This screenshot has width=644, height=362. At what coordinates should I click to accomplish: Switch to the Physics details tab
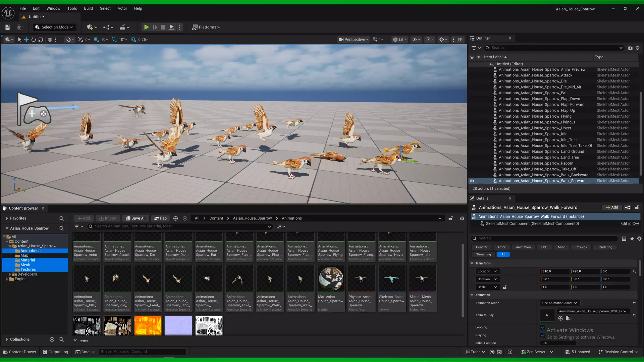click(581, 247)
